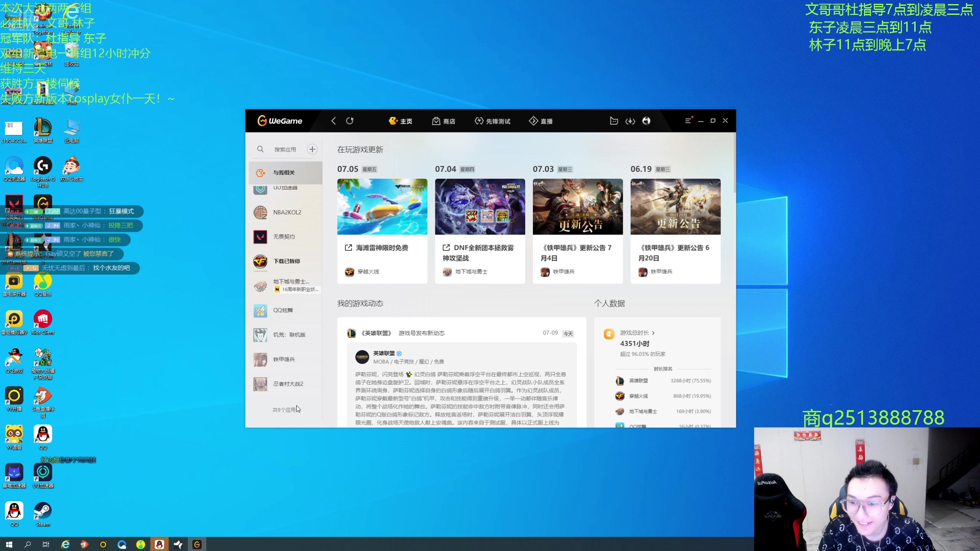
Task: Click the user avatar in WeGame header
Action: click(646, 121)
